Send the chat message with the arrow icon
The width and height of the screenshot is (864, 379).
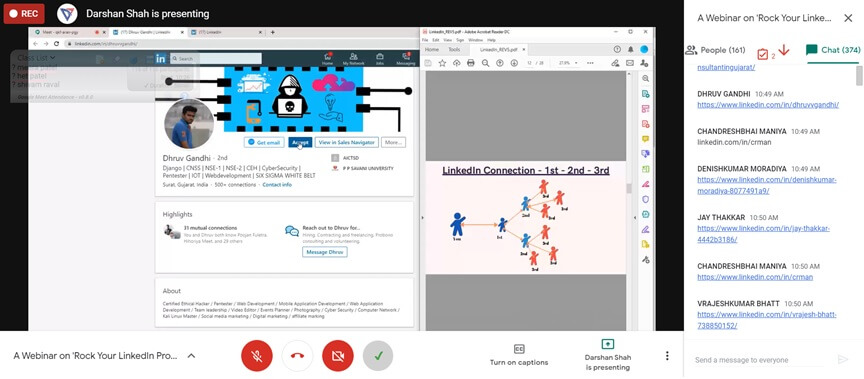[x=843, y=360]
